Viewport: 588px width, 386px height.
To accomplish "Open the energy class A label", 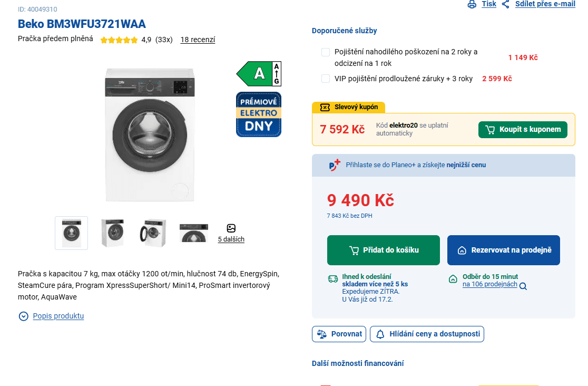I will point(259,73).
